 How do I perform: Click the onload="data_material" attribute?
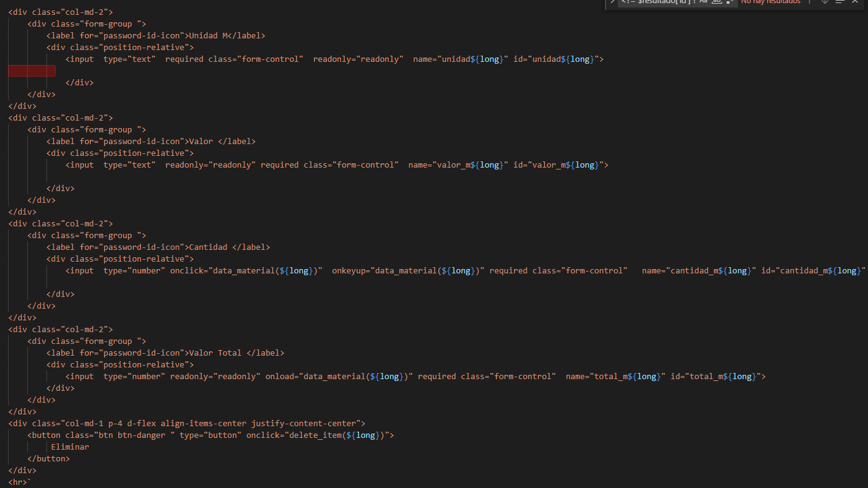(339, 377)
